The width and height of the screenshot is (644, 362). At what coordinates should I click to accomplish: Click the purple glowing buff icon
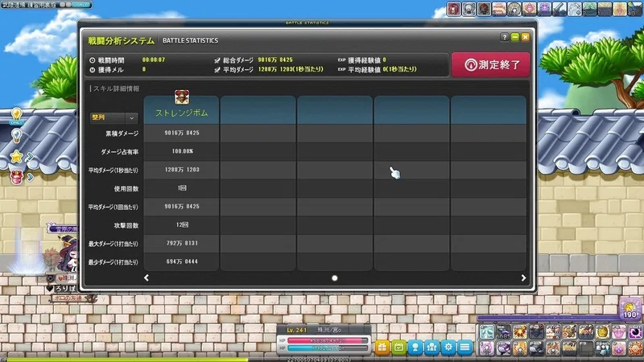point(544,9)
